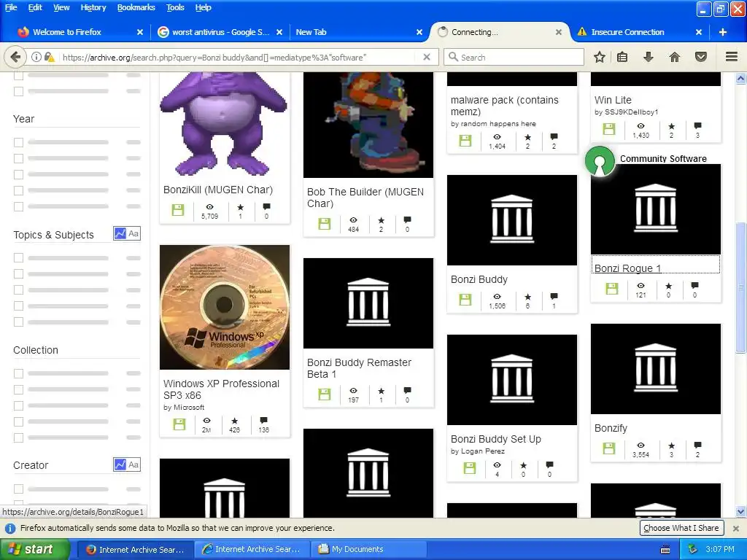Save to Pocket icon in the toolbar
The image size is (747, 560).
click(701, 57)
